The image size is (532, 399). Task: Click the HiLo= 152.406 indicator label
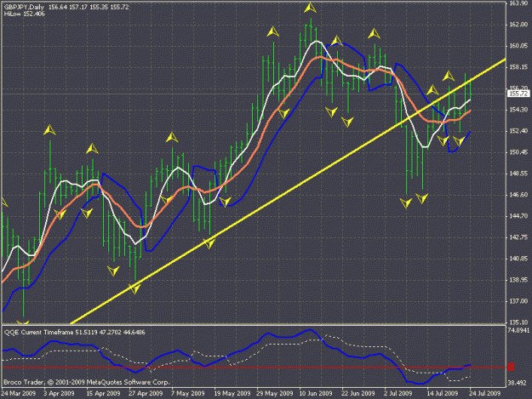[25, 14]
